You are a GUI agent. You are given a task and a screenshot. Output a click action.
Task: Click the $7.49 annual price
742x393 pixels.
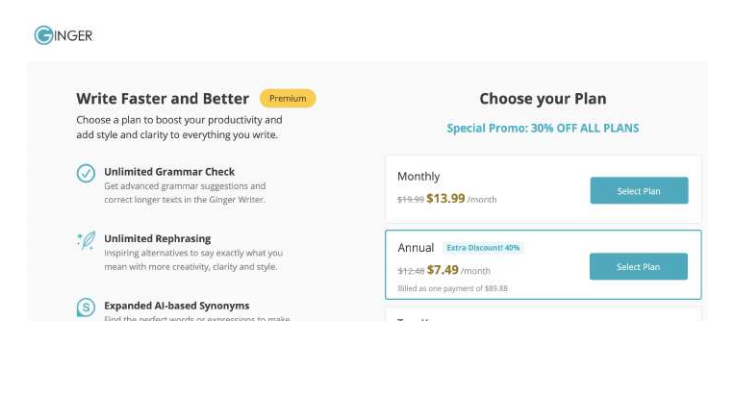click(442, 270)
